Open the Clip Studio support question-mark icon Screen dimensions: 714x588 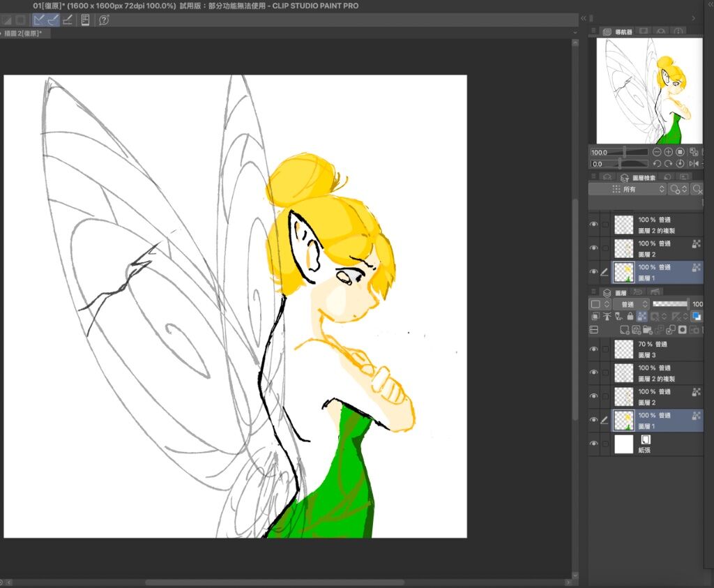tap(104, 20)
